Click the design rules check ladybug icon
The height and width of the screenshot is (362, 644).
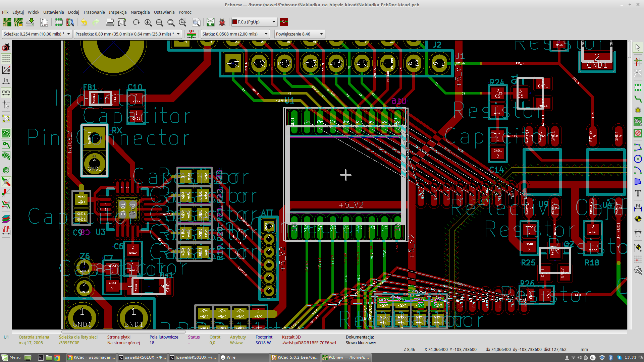(222, 22)
